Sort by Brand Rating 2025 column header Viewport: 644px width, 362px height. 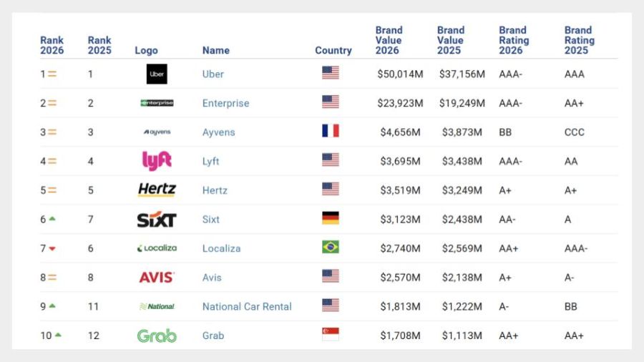click(x=577, y=40)
